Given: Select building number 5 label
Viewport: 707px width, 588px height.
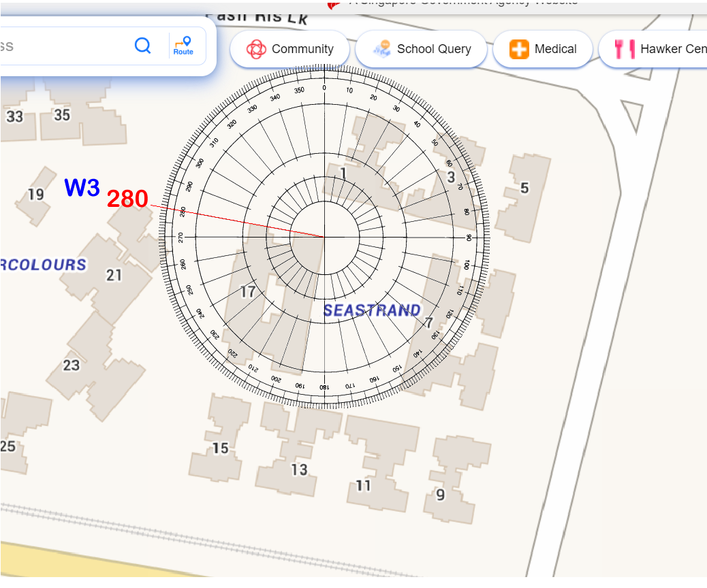Looking at the screenshot, I should coord(524,188).
